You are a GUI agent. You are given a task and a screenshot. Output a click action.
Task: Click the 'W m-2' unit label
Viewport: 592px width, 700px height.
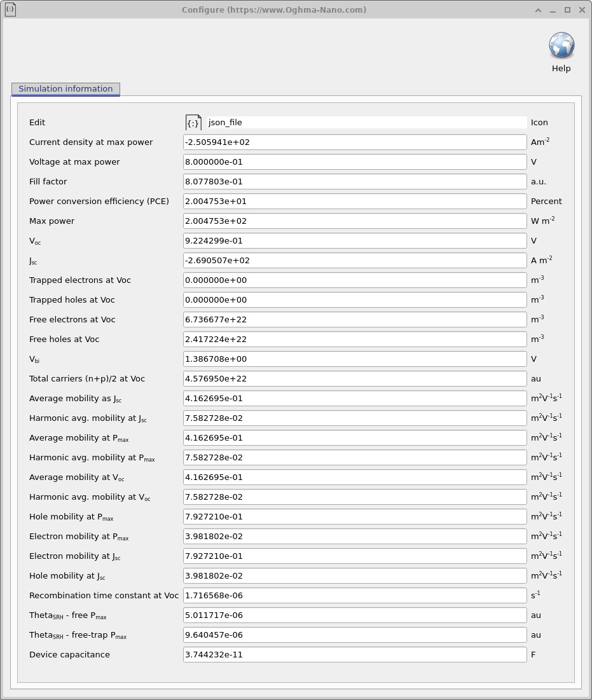point(542,220)
